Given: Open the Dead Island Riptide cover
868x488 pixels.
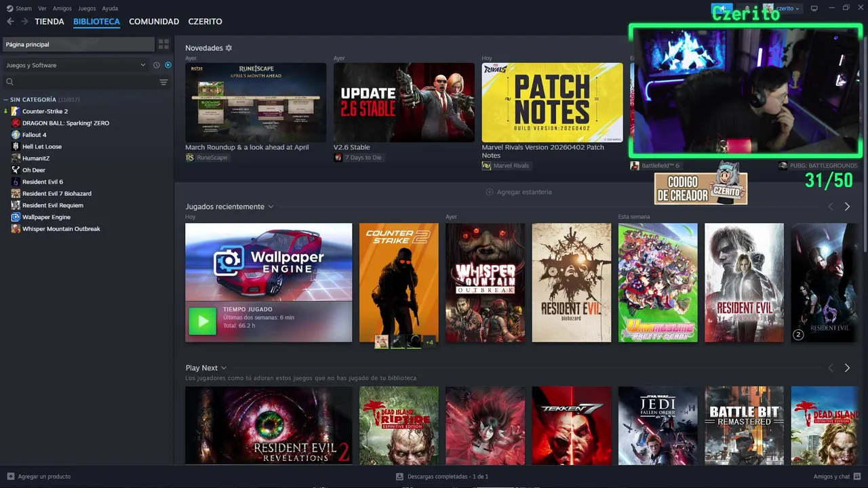Looking at the screenshot, I should point(399,425).
